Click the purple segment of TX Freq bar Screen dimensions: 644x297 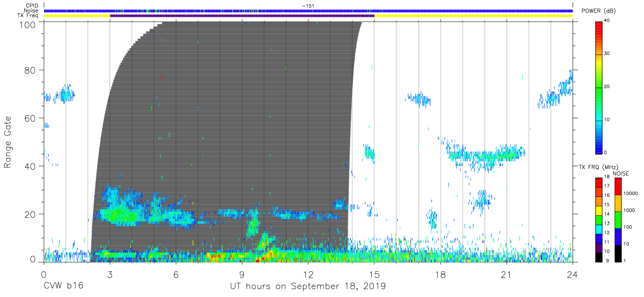(x=242, y=16)
